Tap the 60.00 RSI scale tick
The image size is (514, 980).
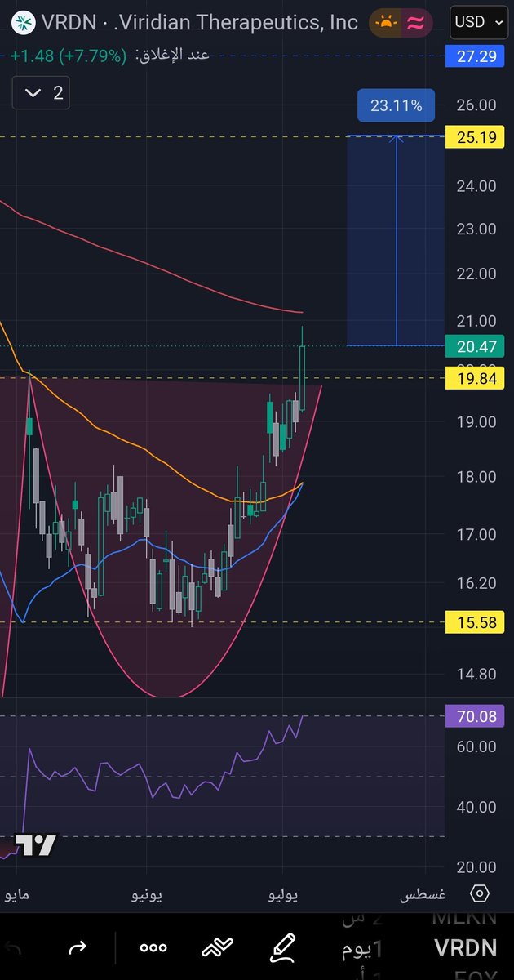(476, 746)
